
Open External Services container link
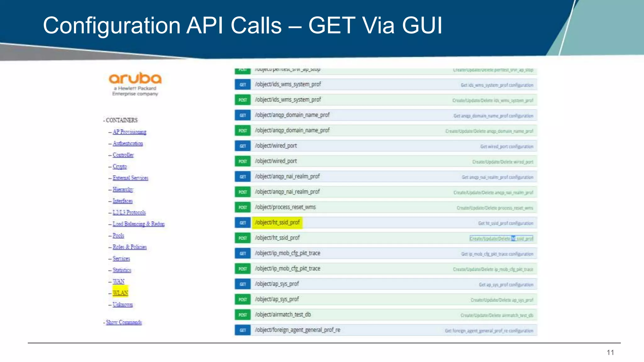(x=130, y=178)
